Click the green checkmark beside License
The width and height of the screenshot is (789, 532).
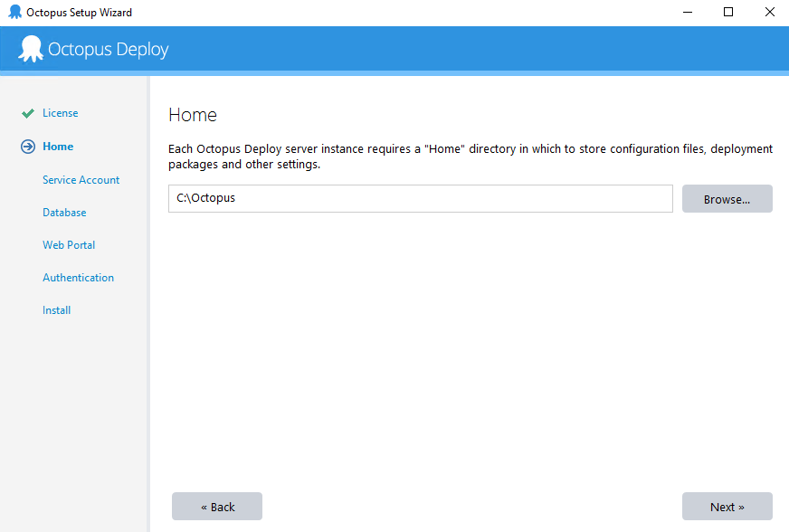(28, 114)
